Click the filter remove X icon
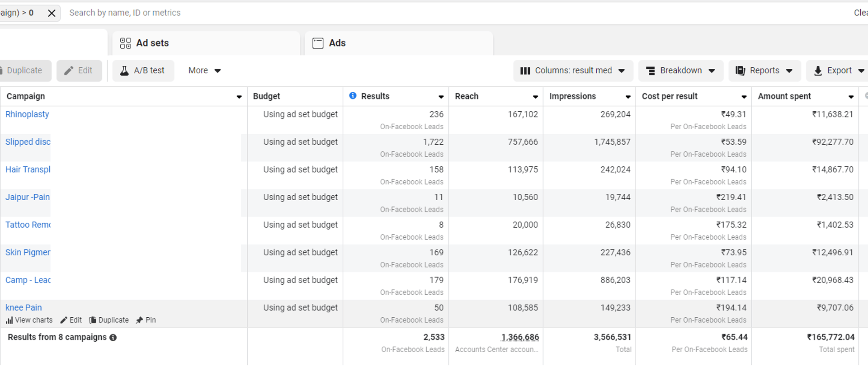The width and height of the screenshot is (868, 367). tap(52, 13)
